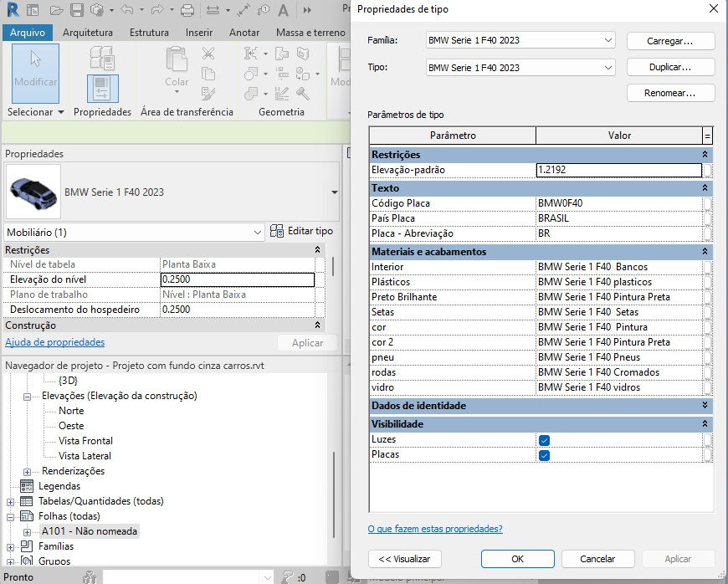Click the Open folder icon in quick access toolbar

pos(56,10)
